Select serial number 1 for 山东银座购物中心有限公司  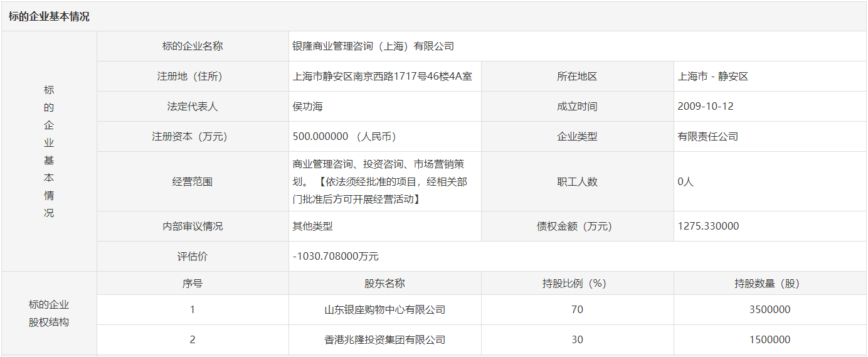tap(193, 310)
